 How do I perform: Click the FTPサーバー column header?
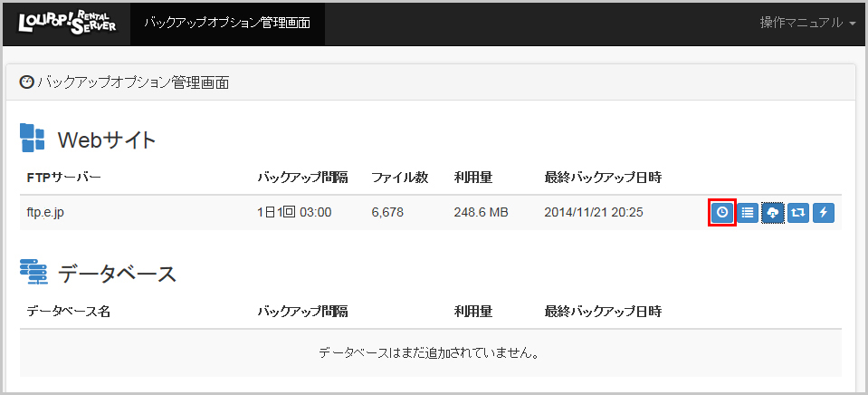point(63,176)
